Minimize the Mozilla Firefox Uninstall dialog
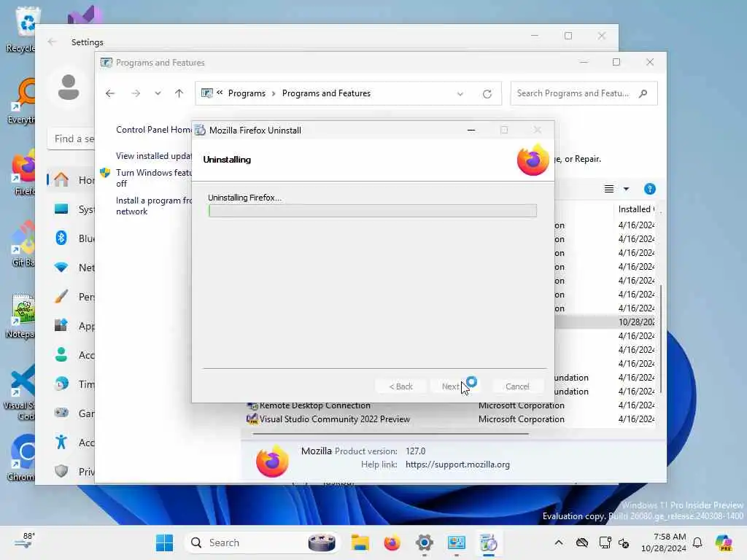Image resolution: width=747 pixels, height=560 pixels. (471, 130)
